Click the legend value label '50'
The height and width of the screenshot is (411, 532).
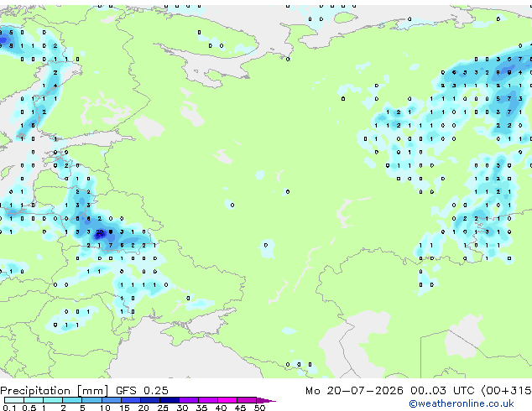click(259, 408)
